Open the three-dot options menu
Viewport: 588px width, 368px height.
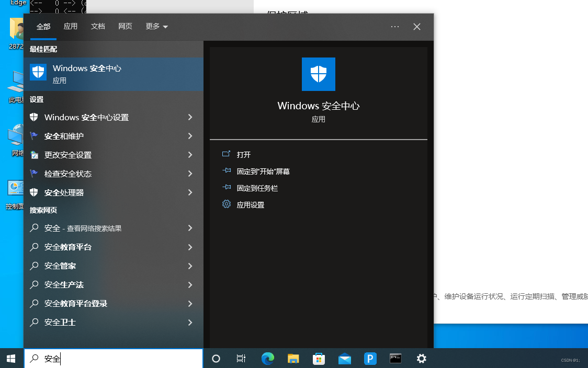tap(395, 27)
